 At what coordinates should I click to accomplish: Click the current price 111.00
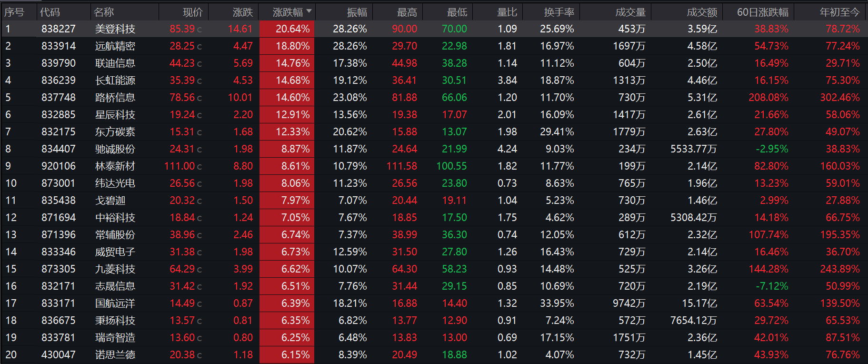coord(180,166)
